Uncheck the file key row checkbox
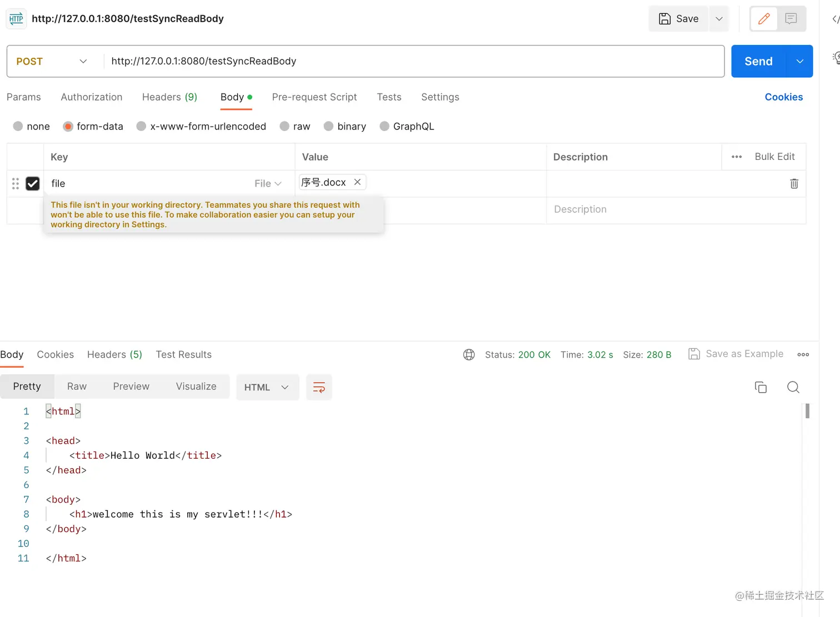 point(33,184)
